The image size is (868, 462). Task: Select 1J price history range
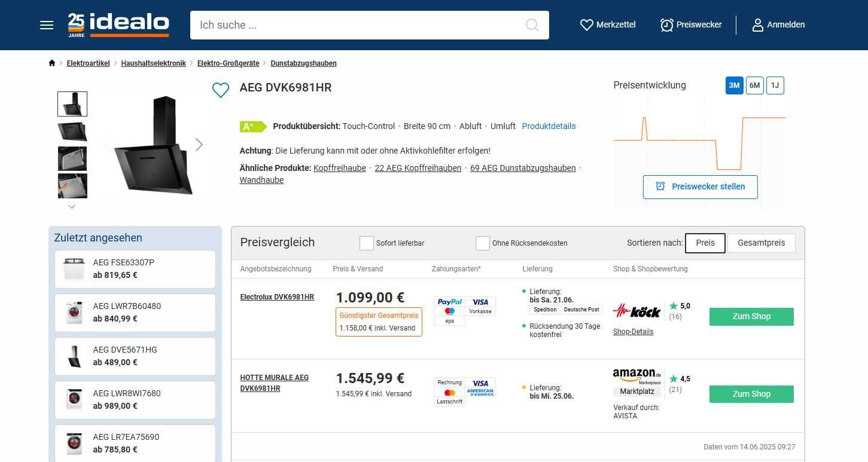pos(775,85)
